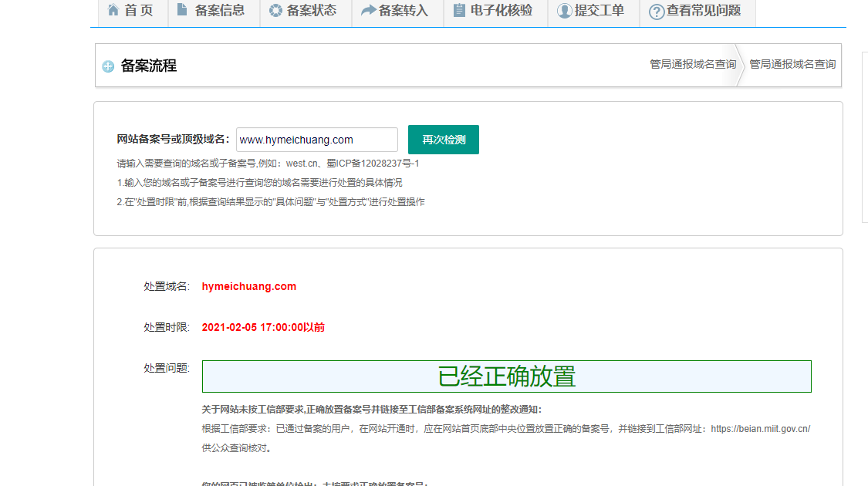This screenshot has width=868, height=486.
Task: Click the plus icon beside 备案流程
Action: coord(108,66)
